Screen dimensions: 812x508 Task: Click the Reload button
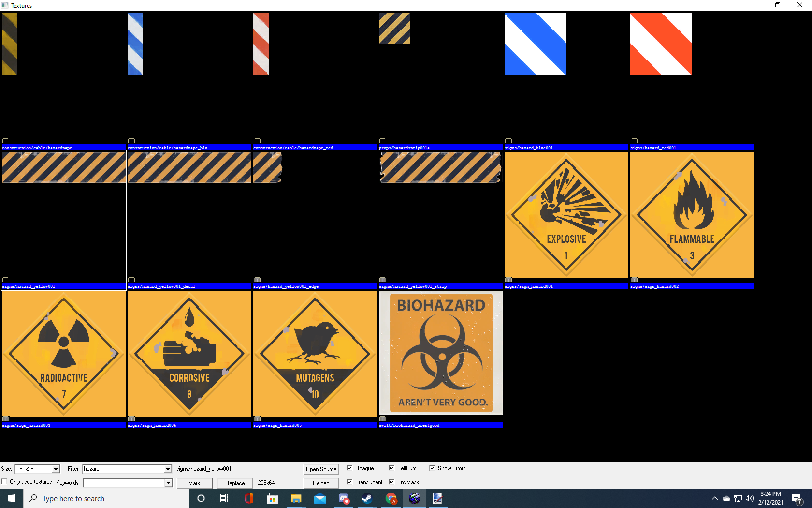(x=321, y=483)
